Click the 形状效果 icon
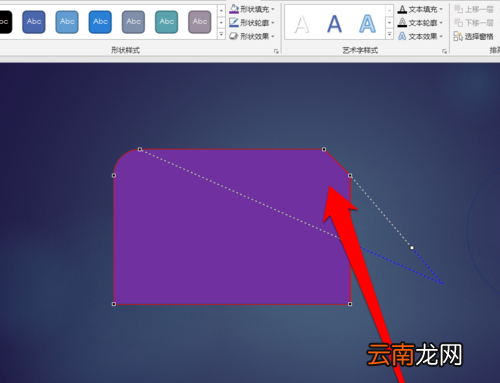Viewport: 500px width, 383px height. click(x=234, y=36)
